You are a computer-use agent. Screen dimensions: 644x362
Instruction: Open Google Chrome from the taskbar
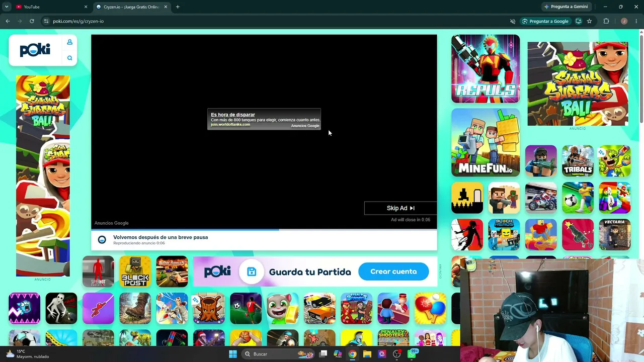[352, 354]
